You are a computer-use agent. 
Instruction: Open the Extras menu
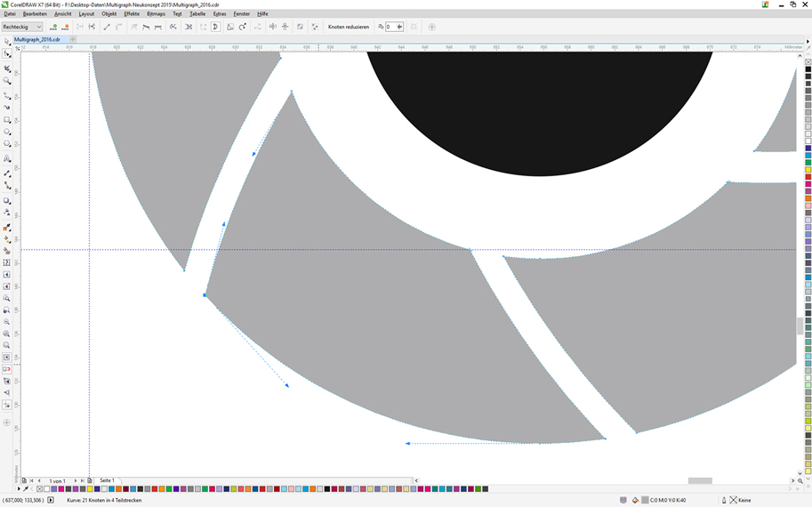(219, 14)
